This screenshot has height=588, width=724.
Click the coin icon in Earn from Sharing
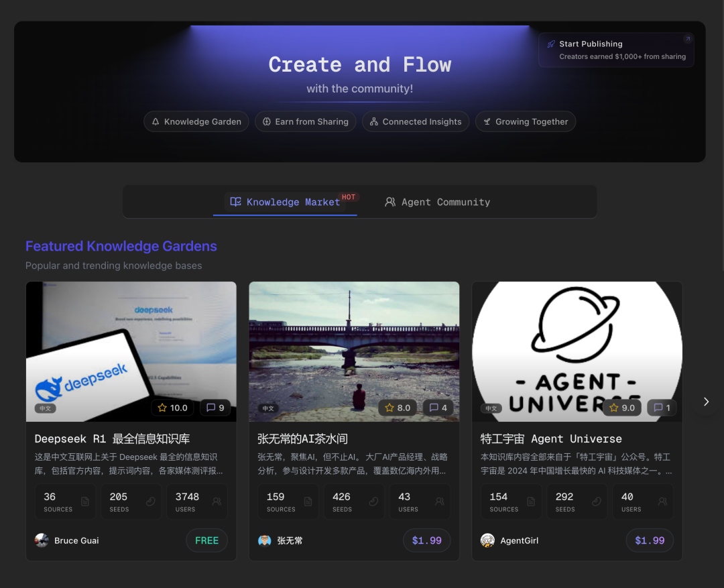266,121
